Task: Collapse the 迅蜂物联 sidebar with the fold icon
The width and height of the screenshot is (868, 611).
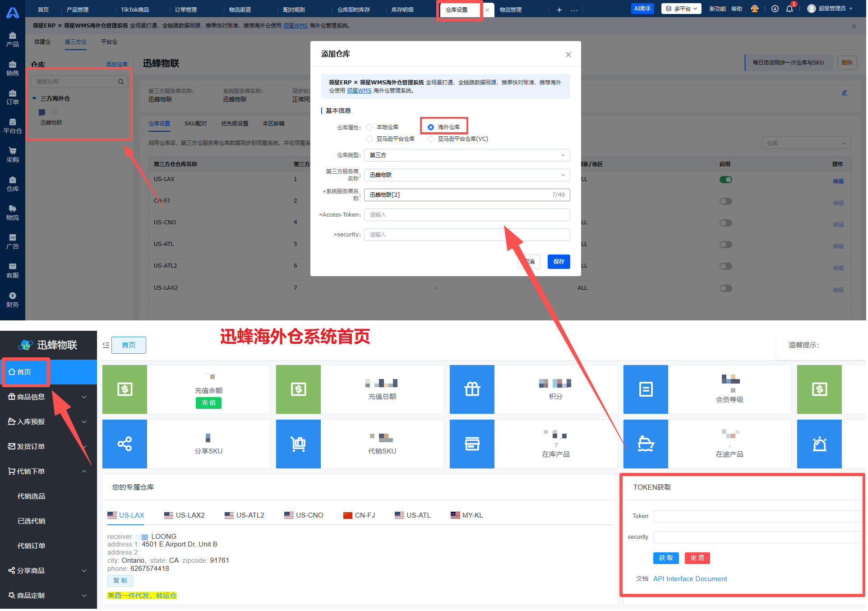Action: click(106, 345)
